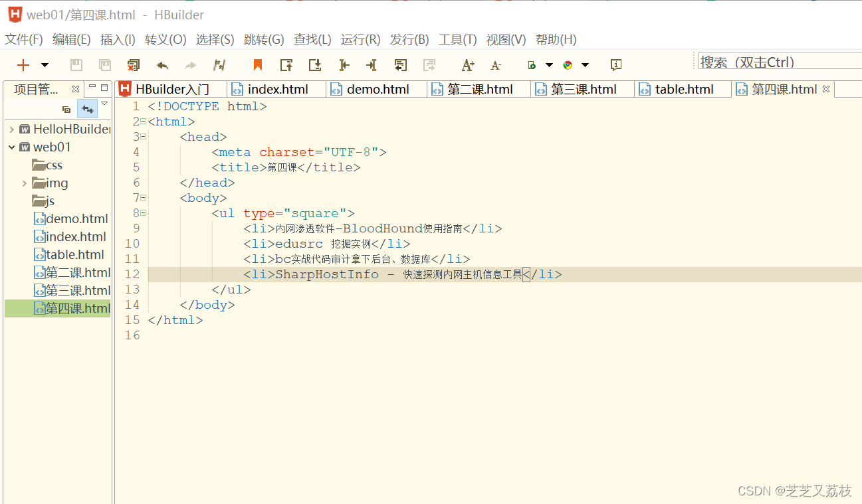This screenshot has height=504, width=862.
Task: Click the search box 搜索（双击Ctrl）
Action: pyautogui.click(x=780, y=62)
